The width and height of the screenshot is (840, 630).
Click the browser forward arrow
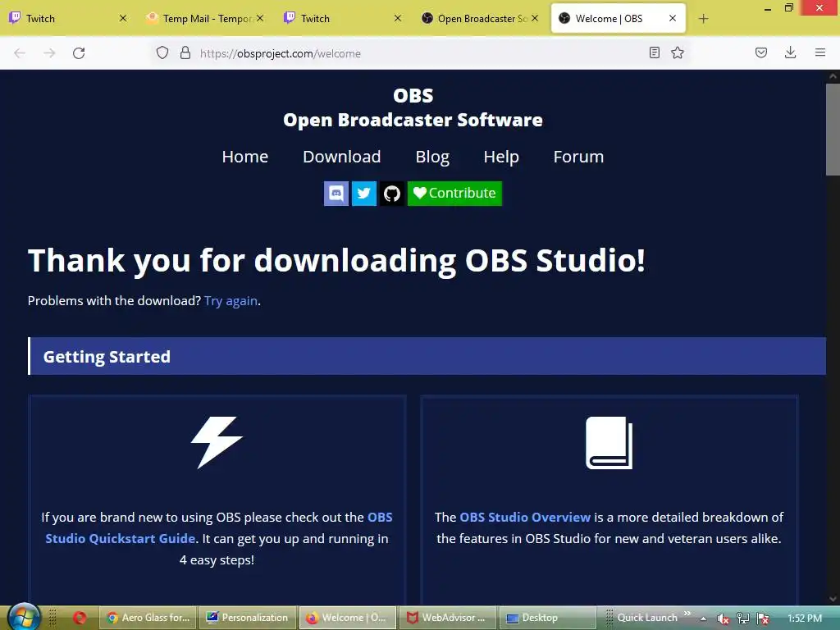[49, 53]
